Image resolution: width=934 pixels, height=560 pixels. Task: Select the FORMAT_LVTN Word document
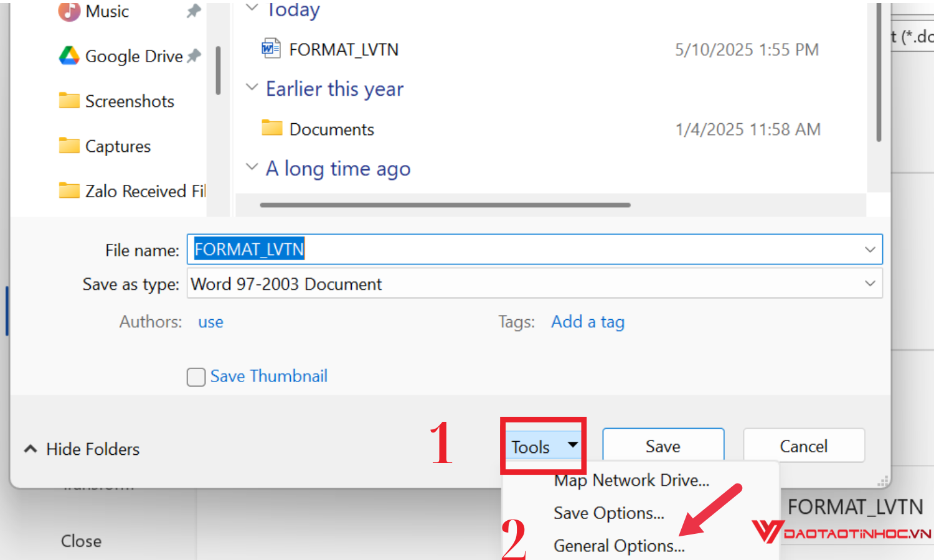pos(343,49)
